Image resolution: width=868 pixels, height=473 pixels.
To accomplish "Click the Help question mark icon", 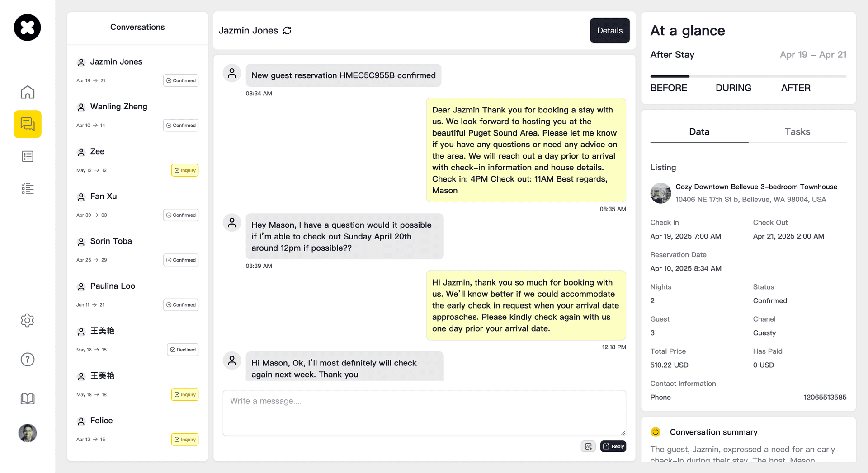I will click(28, 360).
